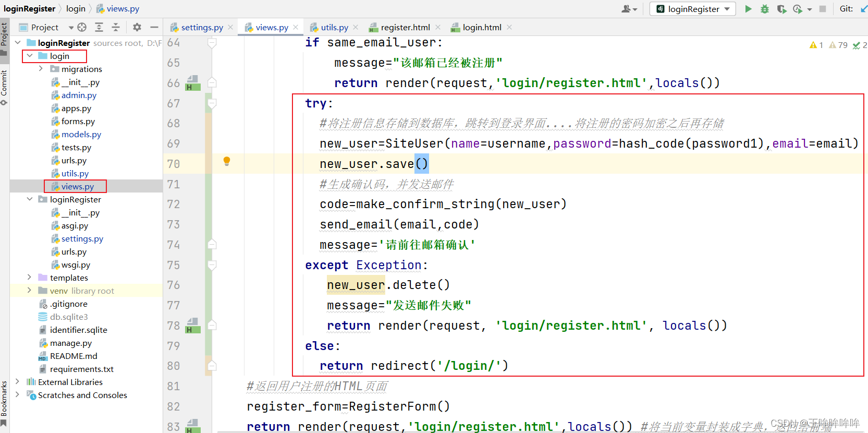The height and width of the screenshot is (433, 868).
Task: Open .gitignore file
Action: (x=69, y=304)
